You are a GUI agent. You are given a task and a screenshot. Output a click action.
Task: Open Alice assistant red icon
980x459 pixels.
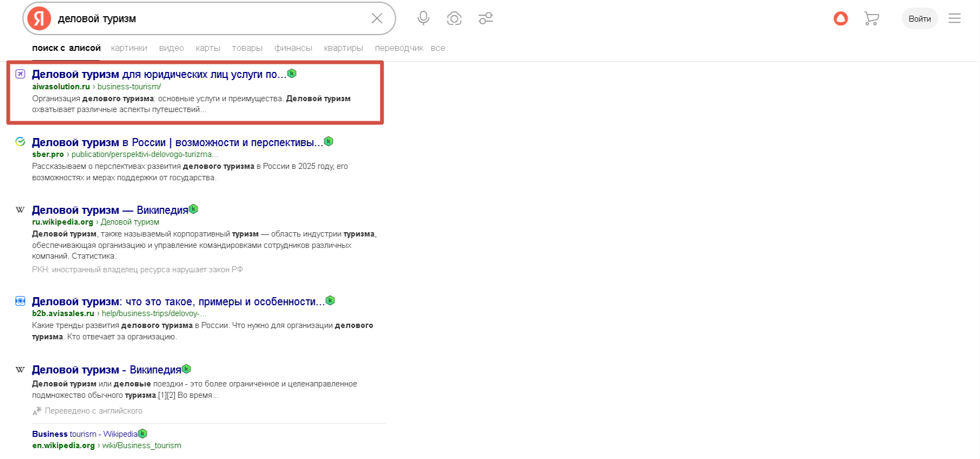[x=840, y=18]
